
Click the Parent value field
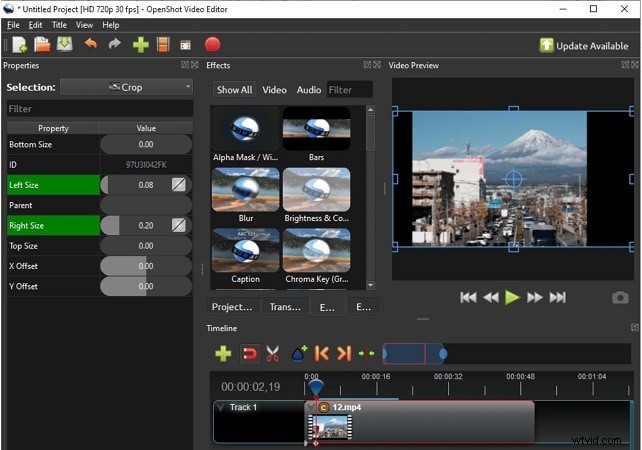tap(146, 205)
